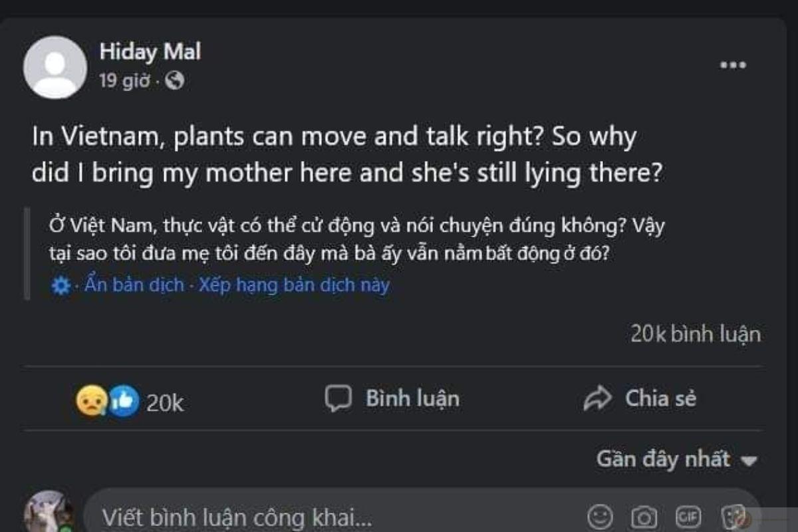The height and width of the screenshot is (532, 798).
Task: Click the chevron next to Gần đây nhất
Action: [x=749, y=460]
